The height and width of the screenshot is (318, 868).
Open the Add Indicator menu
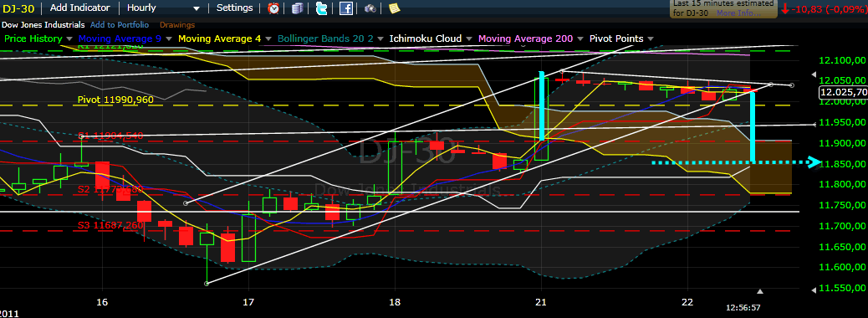pos(80,8)
